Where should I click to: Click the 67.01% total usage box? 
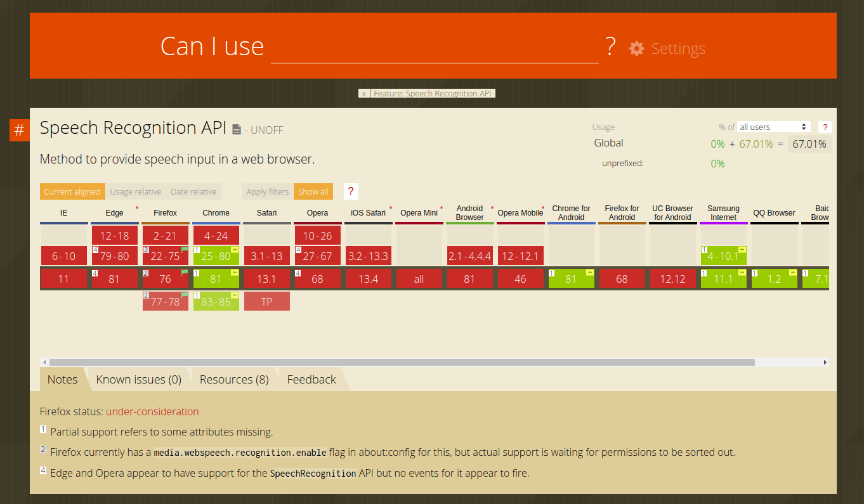[809, 144]
